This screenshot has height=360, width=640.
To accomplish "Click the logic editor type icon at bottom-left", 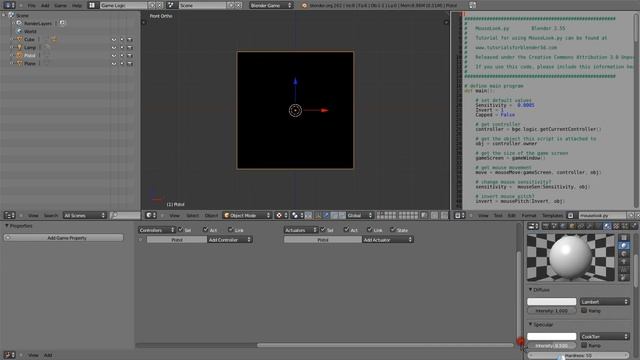I will click(9, 355).
